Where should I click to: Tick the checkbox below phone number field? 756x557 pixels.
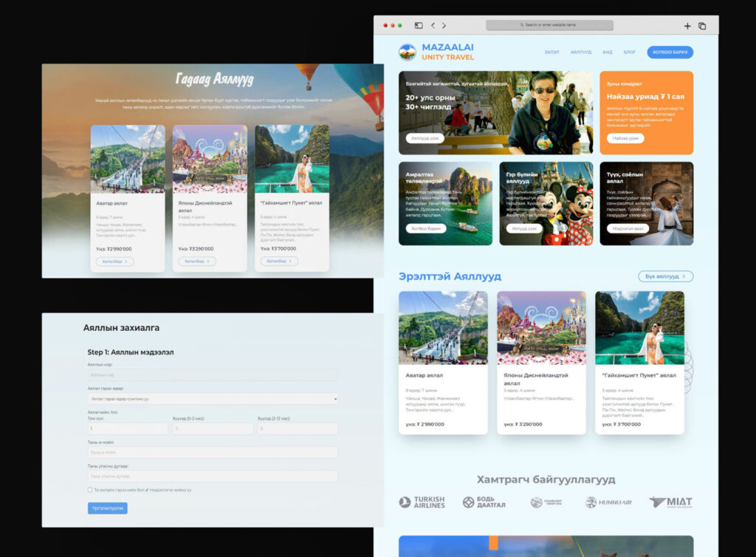(90, 490)
